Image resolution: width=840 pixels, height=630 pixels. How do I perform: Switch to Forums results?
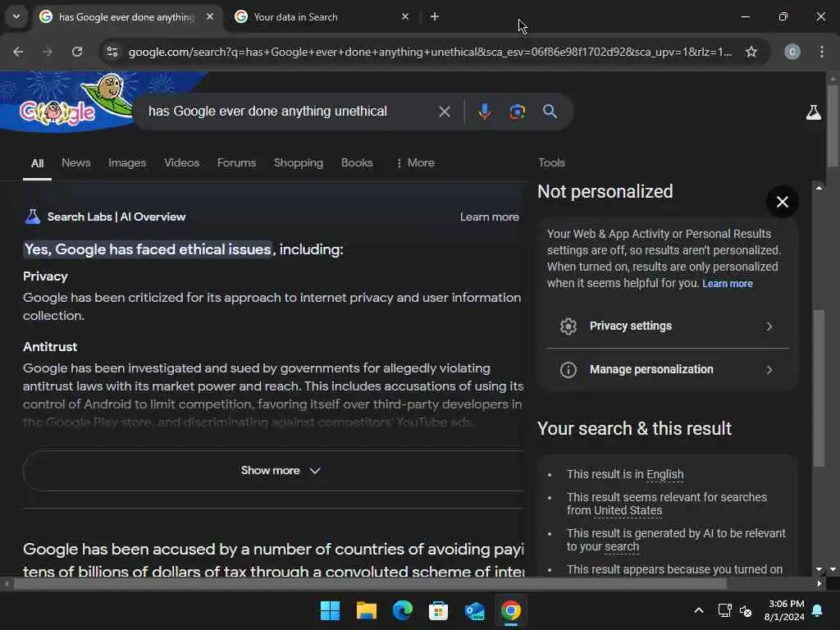point(236,163)
